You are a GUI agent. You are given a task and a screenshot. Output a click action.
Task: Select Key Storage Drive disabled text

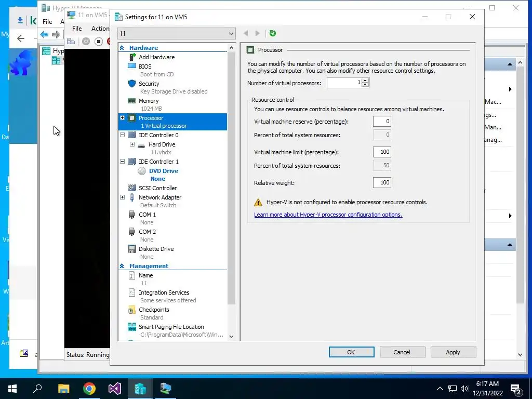(x=174, y=91)
